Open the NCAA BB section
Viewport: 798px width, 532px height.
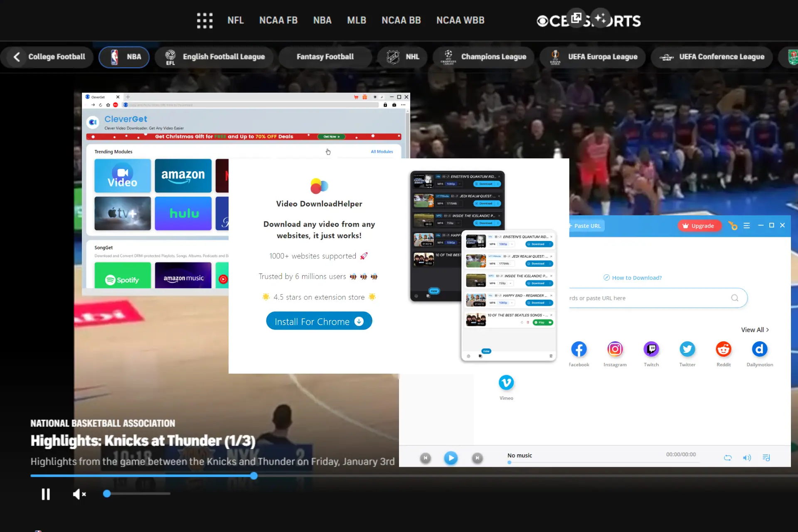coord(401,20)
